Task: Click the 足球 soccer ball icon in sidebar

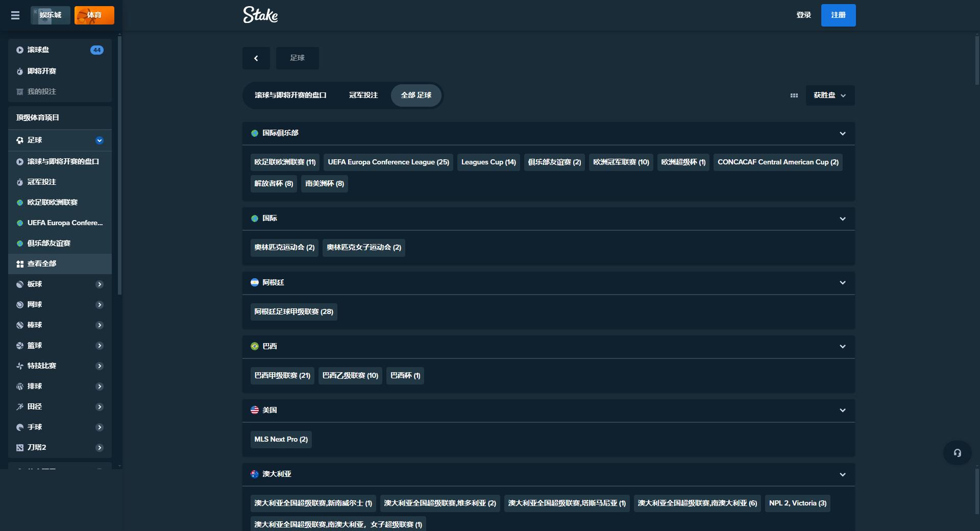Action: (20, 140)
